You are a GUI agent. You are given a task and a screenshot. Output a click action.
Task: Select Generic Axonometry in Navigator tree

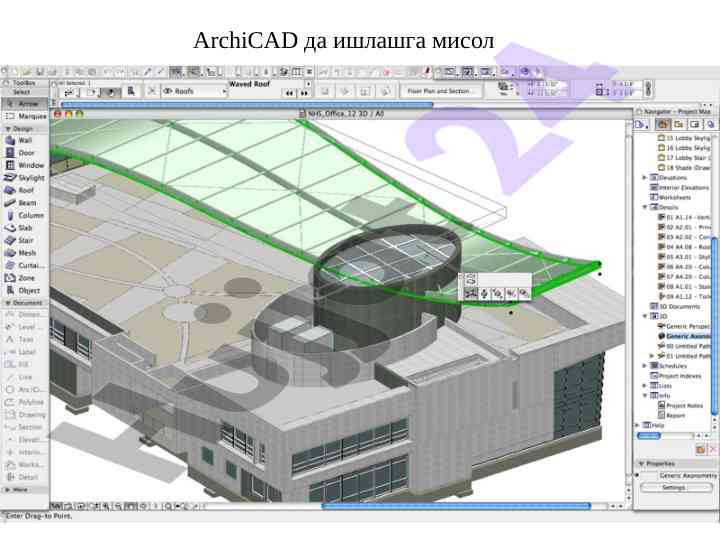684,336
